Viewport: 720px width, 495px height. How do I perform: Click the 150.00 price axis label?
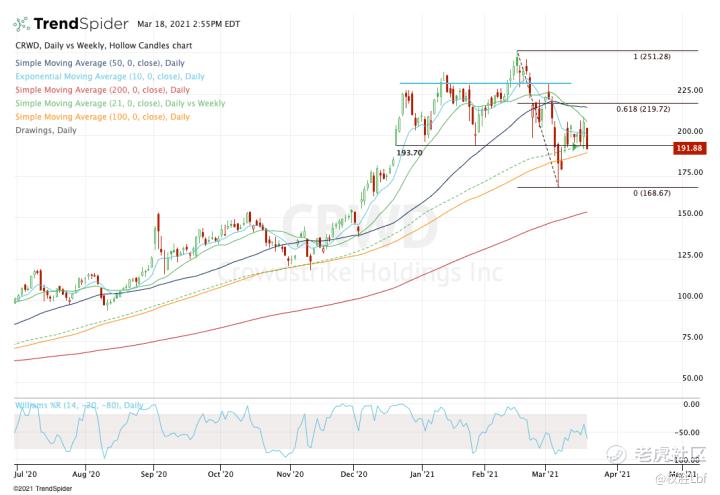(x=690, y=213)
